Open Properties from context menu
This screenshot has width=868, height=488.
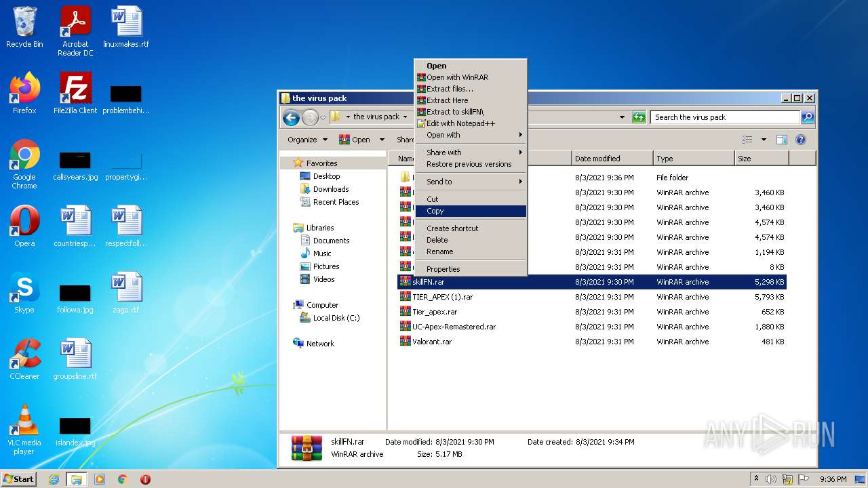coord(471,269)
